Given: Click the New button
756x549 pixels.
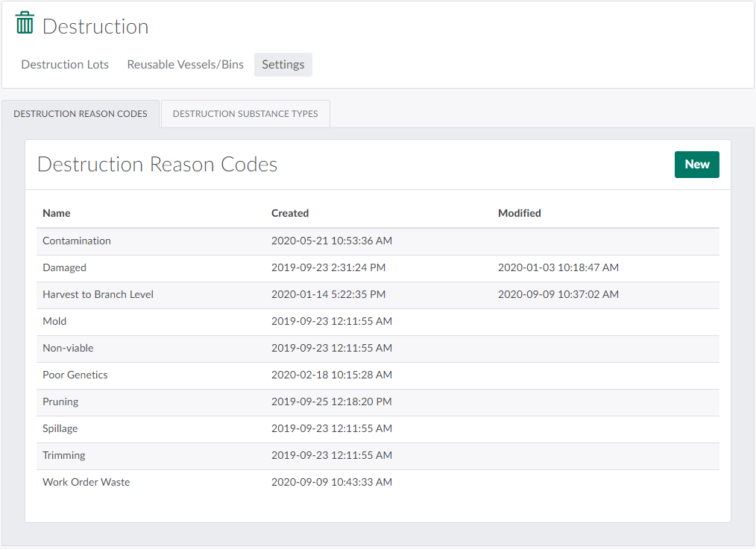Looking at the screenshot, I should point(696,165).
